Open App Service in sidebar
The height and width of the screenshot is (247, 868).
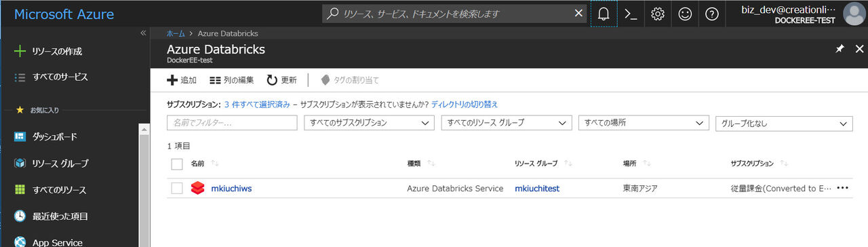tap(57, 242)
